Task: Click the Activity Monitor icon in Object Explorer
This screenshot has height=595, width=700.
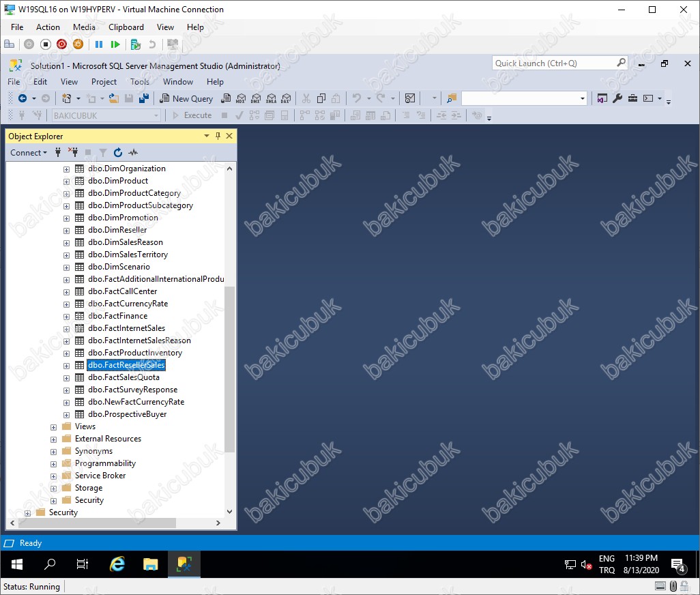Action: click(133, 153)
